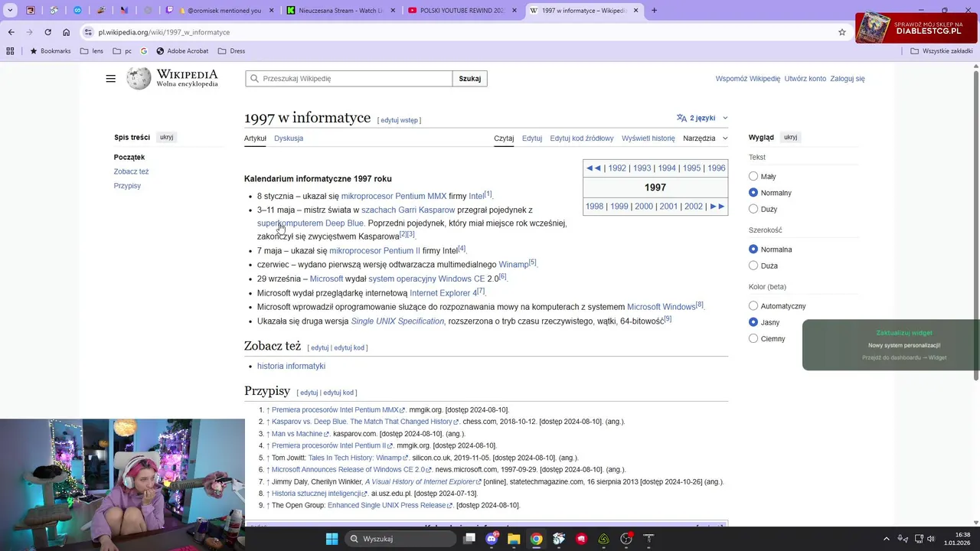Open the Winamp article link

pos(514,265)
